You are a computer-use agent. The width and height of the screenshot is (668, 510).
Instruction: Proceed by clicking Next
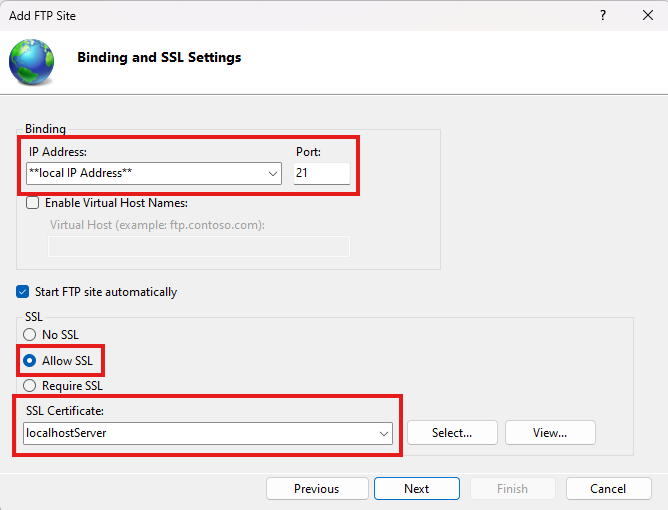[416, 489]
